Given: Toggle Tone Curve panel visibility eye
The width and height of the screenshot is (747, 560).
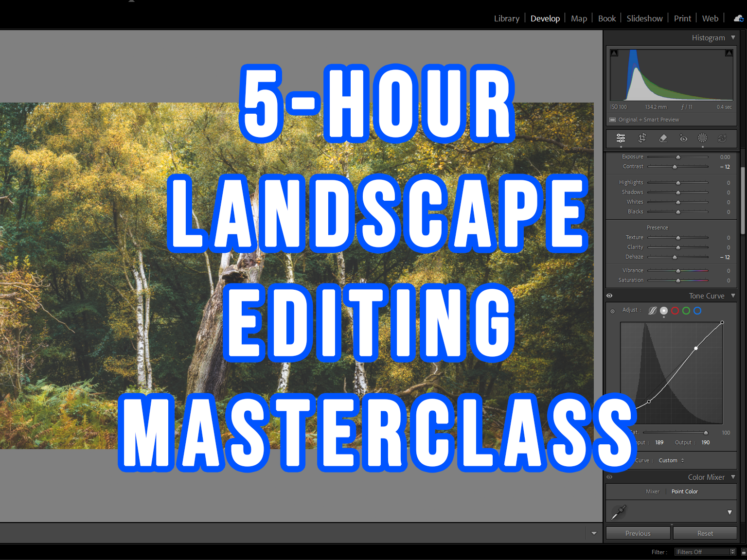Looking at the screenshot, I should [x=609, y=295].
